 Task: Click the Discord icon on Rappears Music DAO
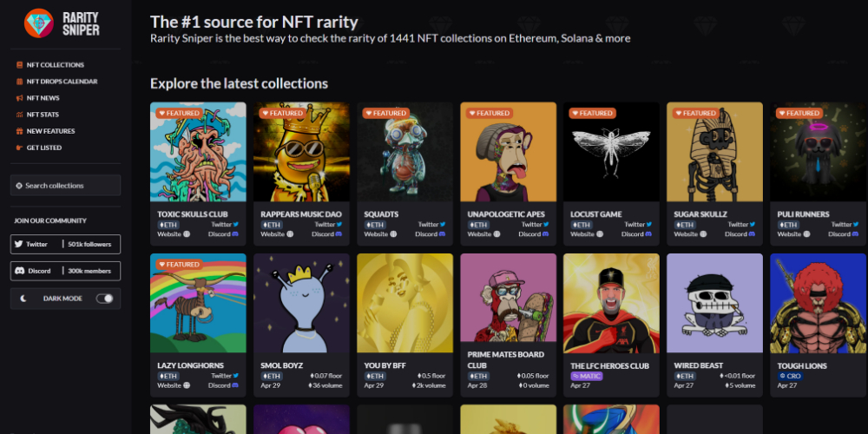(339, 234)
